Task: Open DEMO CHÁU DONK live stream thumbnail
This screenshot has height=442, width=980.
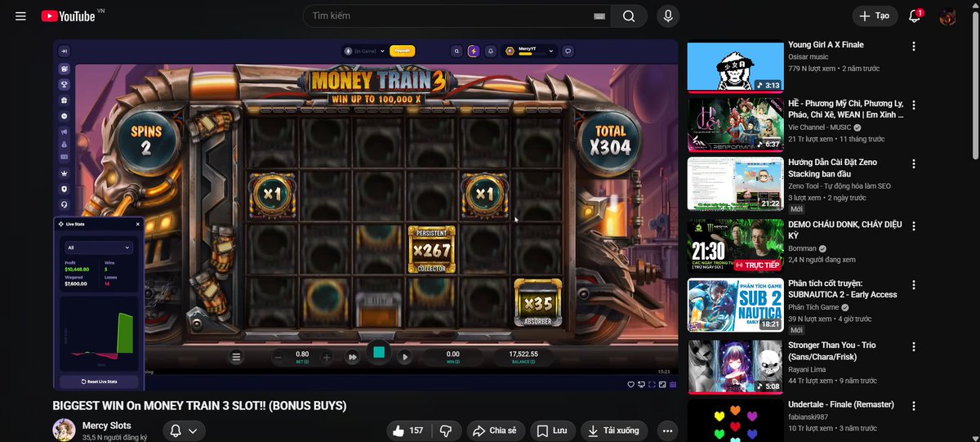Action: [735, 245]
